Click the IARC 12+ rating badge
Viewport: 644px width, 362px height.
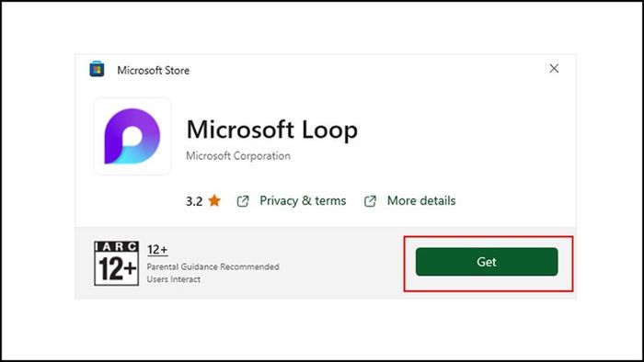click(116, 263)
